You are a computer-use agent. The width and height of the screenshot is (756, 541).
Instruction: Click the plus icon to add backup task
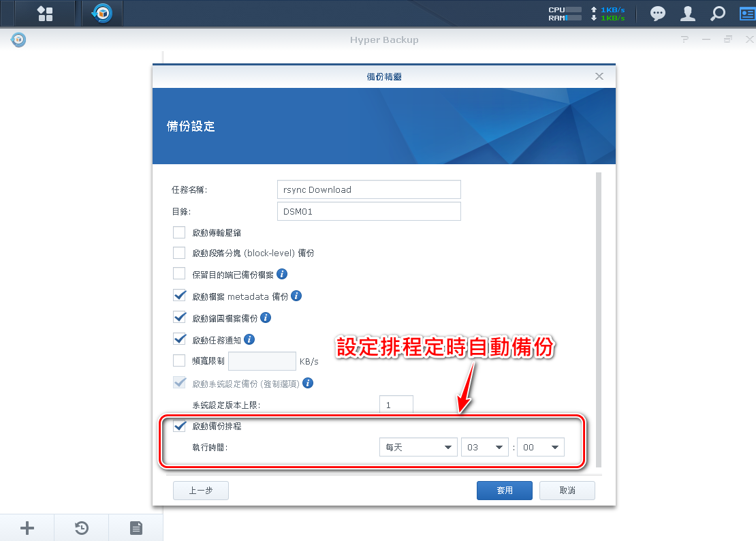[x=27, y=527]
